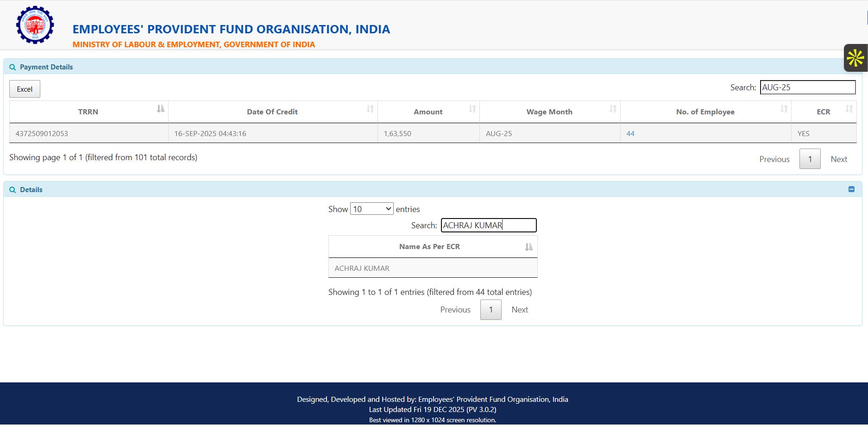Focus the Details search field with ACHRAJ KUMAR
868x431 pixels.
pyautogui.click(x=489, y=225)
